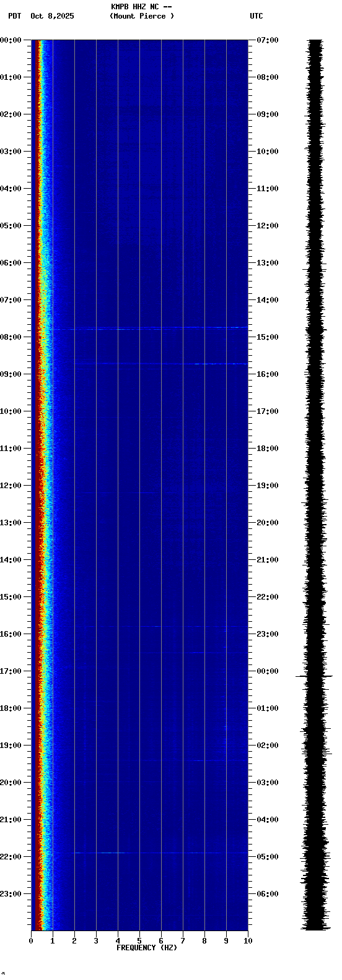Click the 10 Hz frequency tick label
The image size is (342, 980).
pyautogui.click(x=248, y=941)
